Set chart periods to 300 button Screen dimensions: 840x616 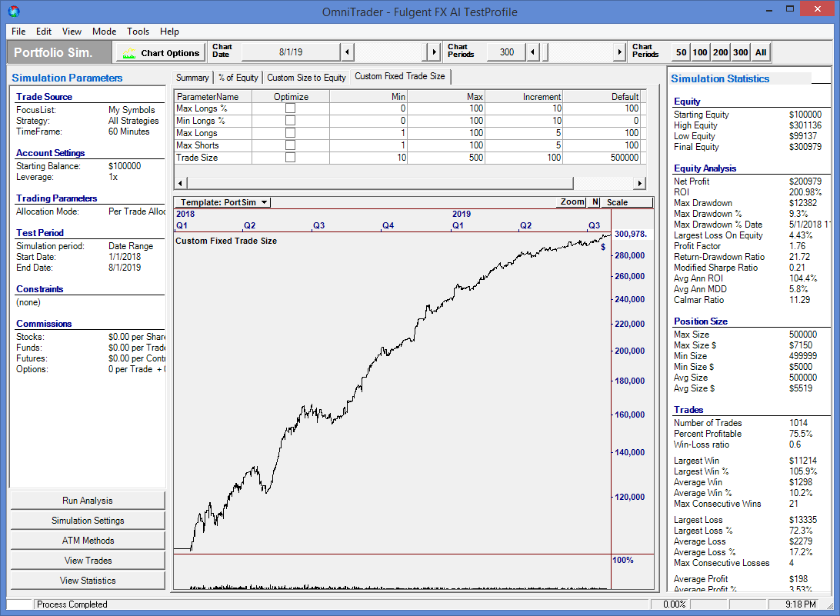(x=740, y=52)
